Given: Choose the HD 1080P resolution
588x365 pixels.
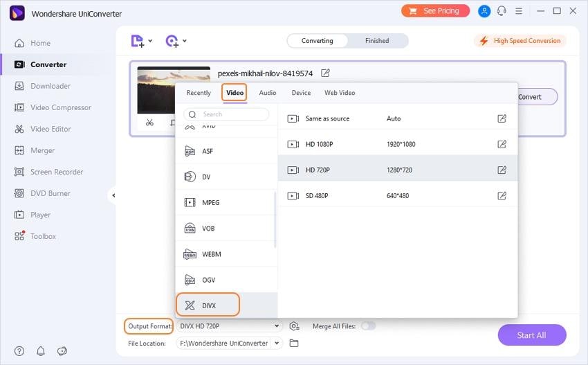Looking at the screenshot, I should point(398,144).
